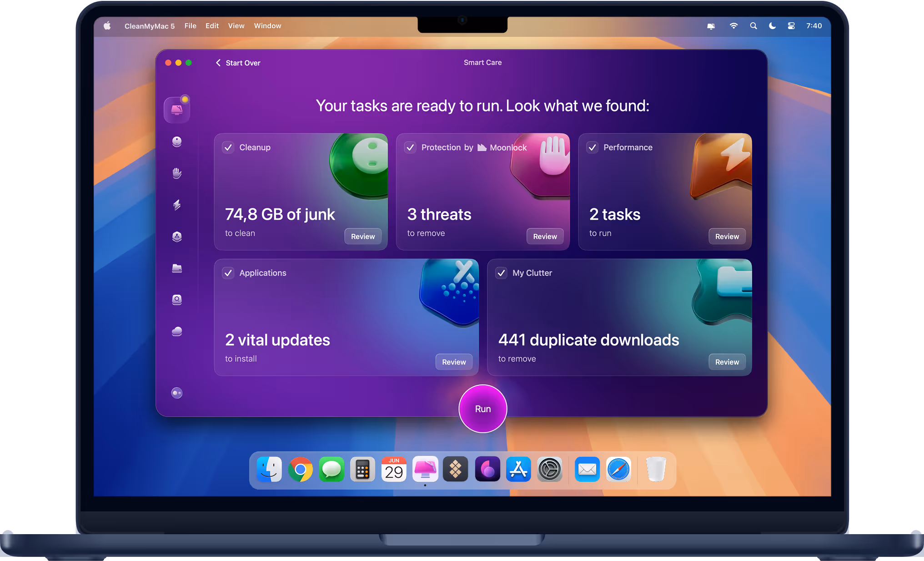Open the View menu
Screen dimensions: 924x561
tap(236, 26)
